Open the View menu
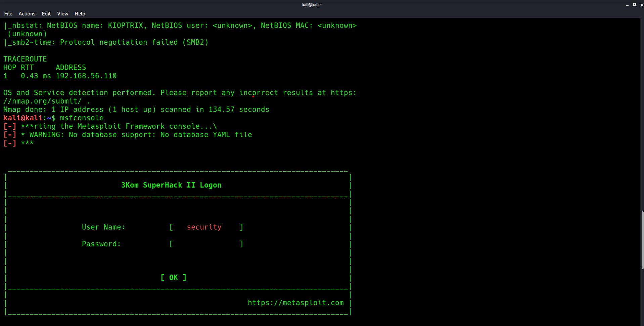644x326 pixels. (62, 14)
